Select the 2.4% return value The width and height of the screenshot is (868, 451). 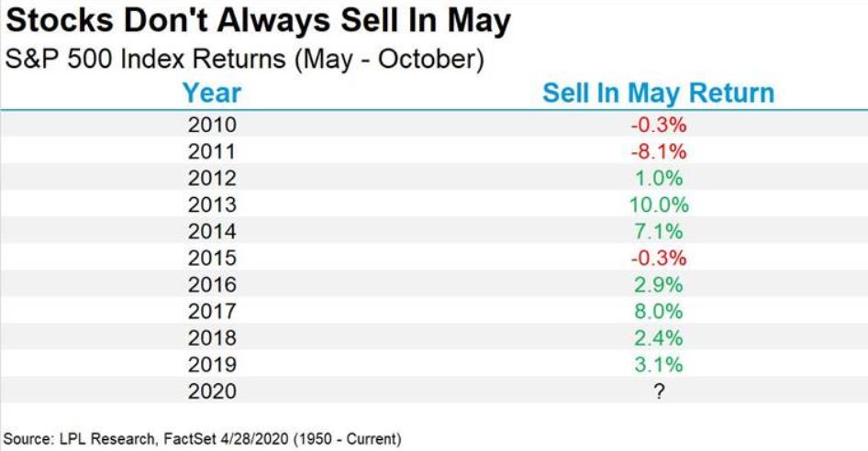click(659, 337)
